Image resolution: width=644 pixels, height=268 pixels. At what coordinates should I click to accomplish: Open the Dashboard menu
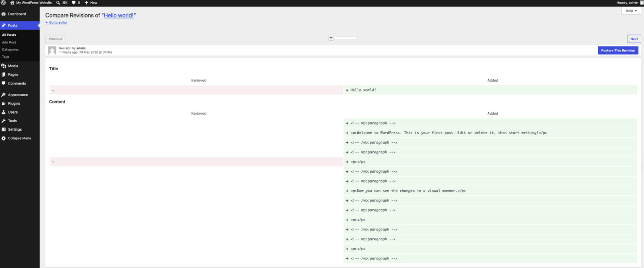[20, 14]
